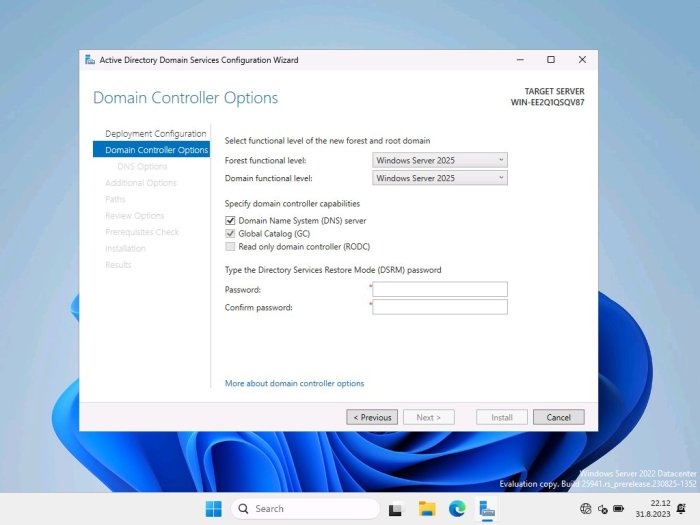Open the Windows Start menu
This screenshot has height=525, width=700.
coord(213,508)
